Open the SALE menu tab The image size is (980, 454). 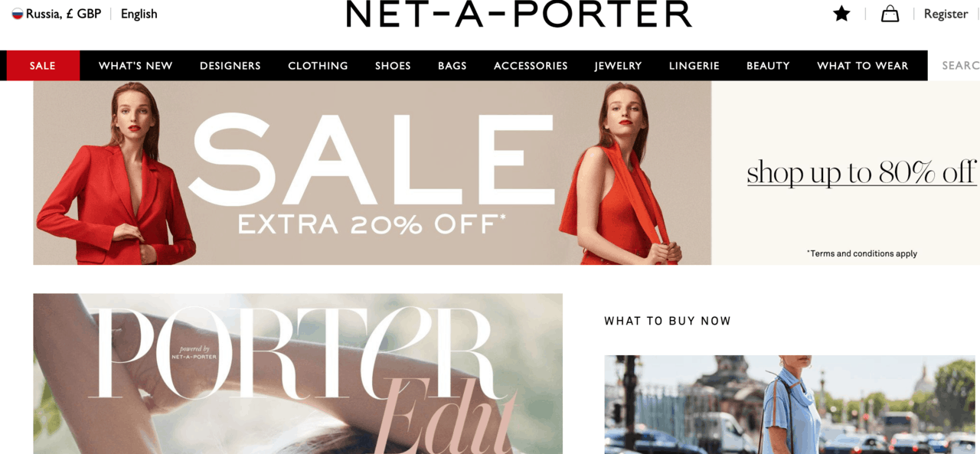pyautogui.click(x=43, y=66)
